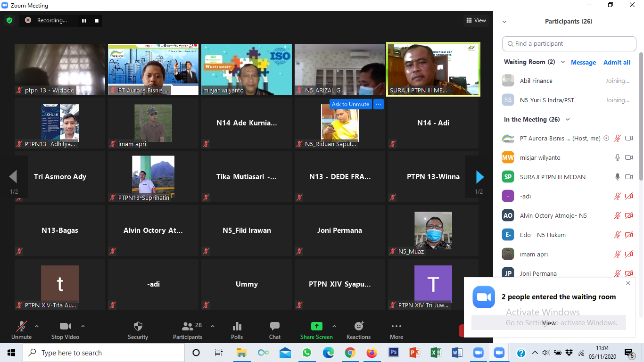Expand arrow next to Participants button
This screenshot has width=644, height=362.
[x=212, y=326]
